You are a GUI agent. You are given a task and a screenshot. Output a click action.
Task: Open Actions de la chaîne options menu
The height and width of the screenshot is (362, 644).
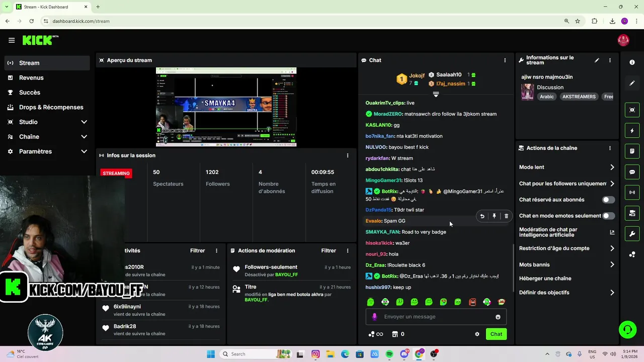[x=610, y=148]
